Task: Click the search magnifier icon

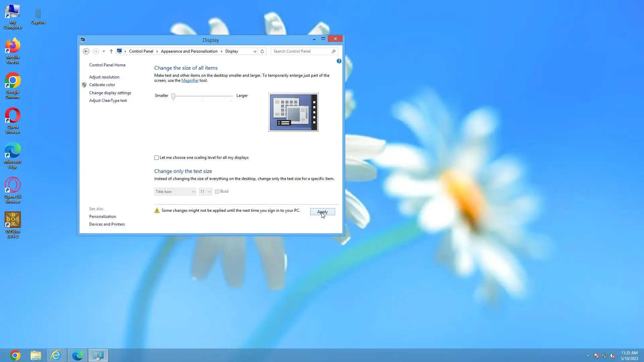Action: pyautogui.click(x=333, y=51)
